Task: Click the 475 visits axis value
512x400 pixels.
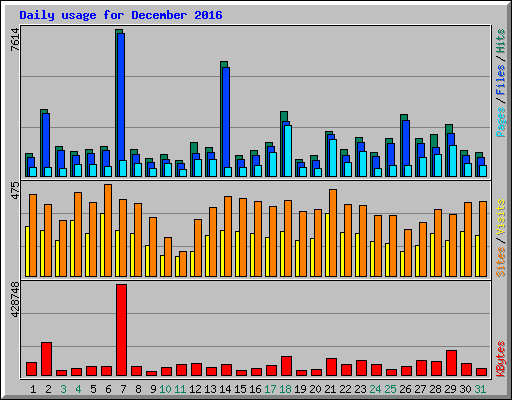Action: [15, 190]
